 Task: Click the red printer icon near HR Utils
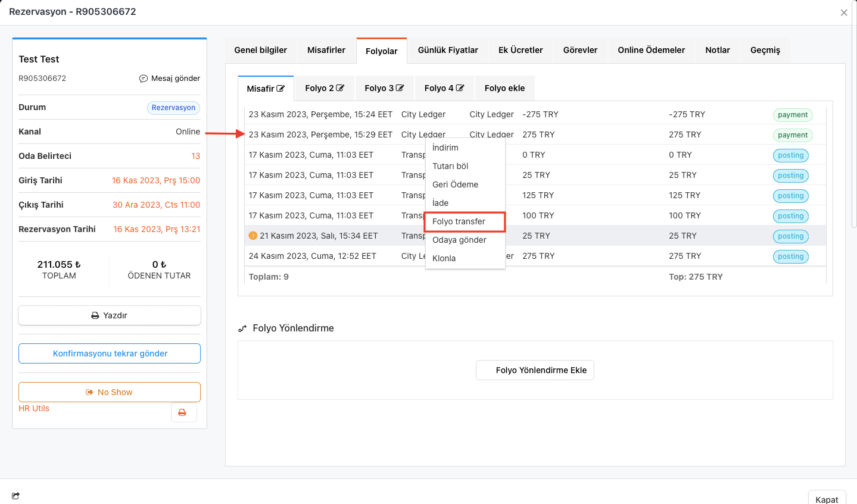click(x=183, y=412)
